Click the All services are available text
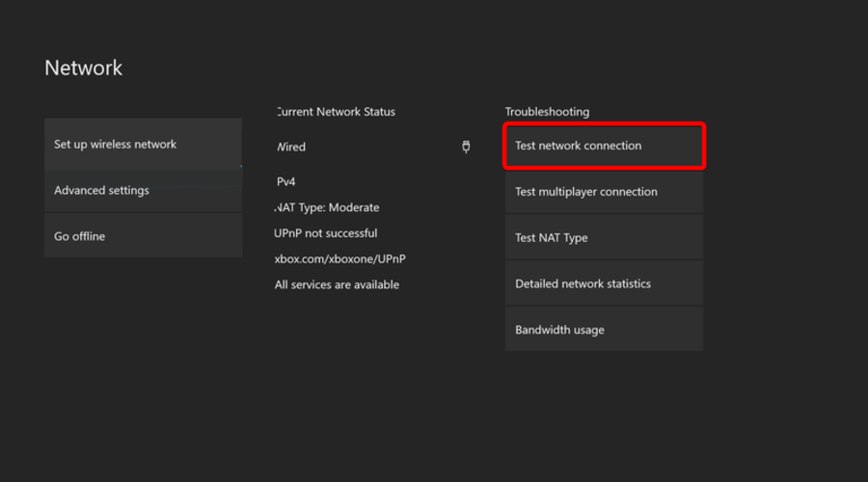 tap(337, 285)
